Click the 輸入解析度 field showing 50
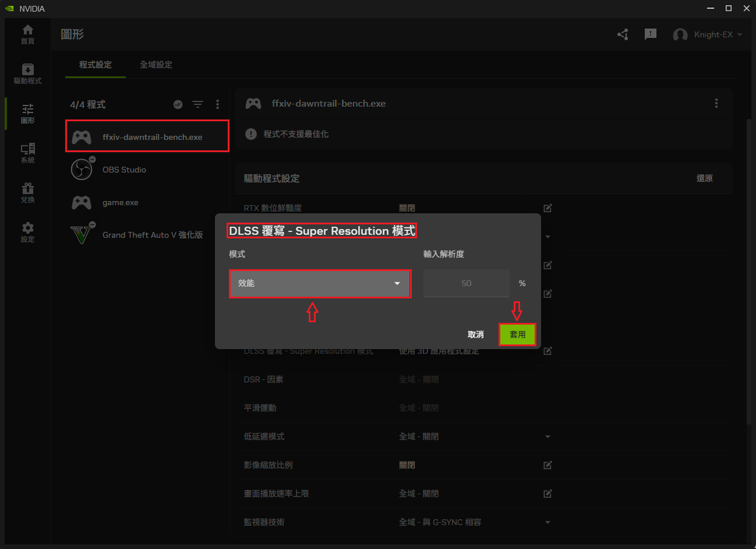Viewport: 756px width, 549px height. click(x=466, y=284)
